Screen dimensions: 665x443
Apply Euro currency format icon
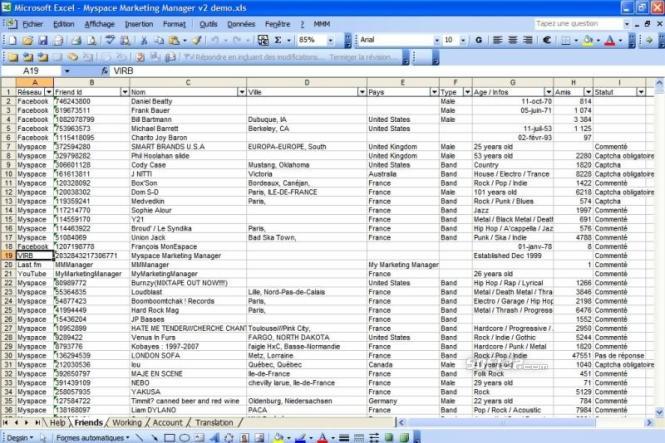click(x=547, y=40)
